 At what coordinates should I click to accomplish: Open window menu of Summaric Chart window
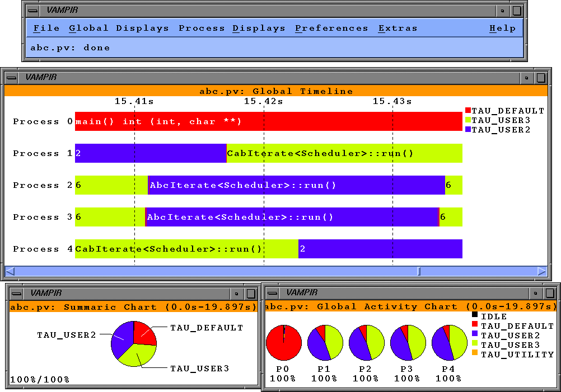point(16,294)
